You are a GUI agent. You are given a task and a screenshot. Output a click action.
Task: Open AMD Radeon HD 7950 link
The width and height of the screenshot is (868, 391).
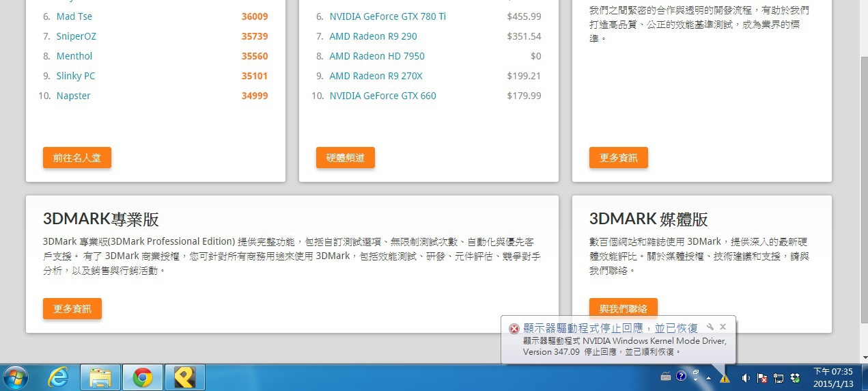point(377,56)
